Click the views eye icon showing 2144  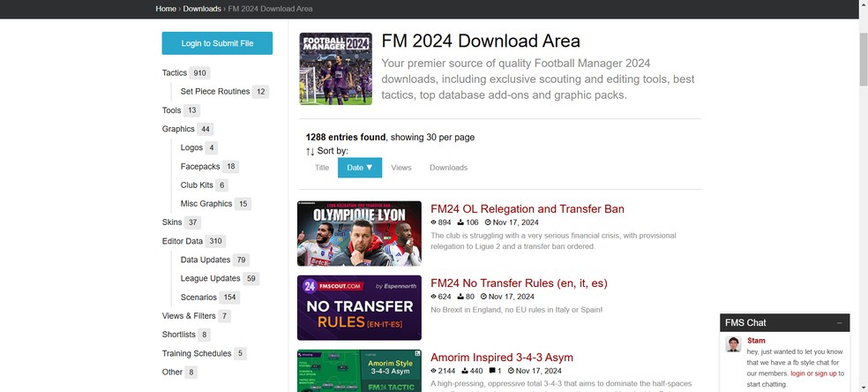(433, 371)
